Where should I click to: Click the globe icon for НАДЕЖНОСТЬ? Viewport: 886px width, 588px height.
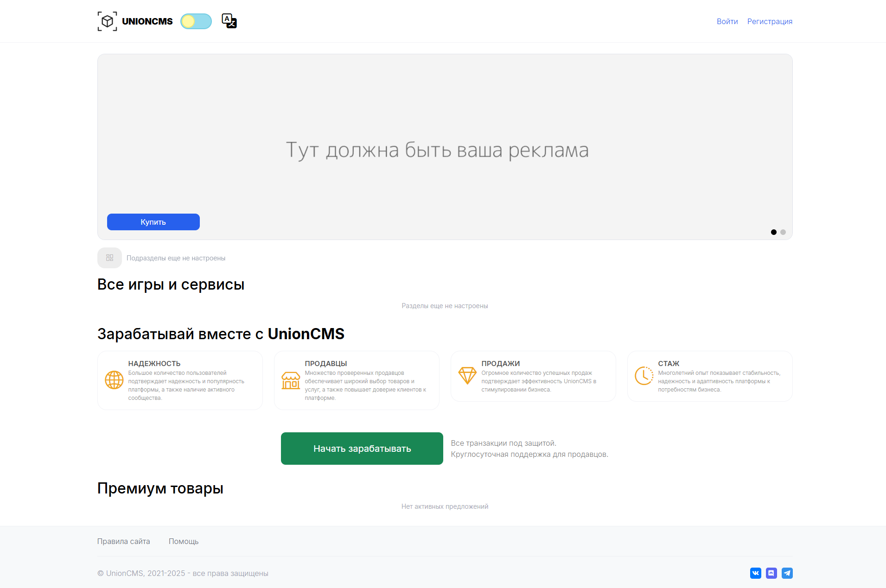point(114,380)
